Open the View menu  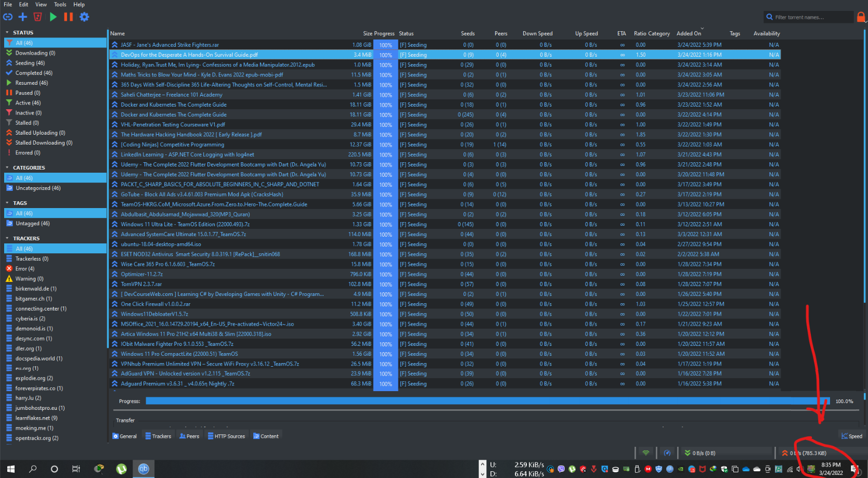(x=41, y=4)
